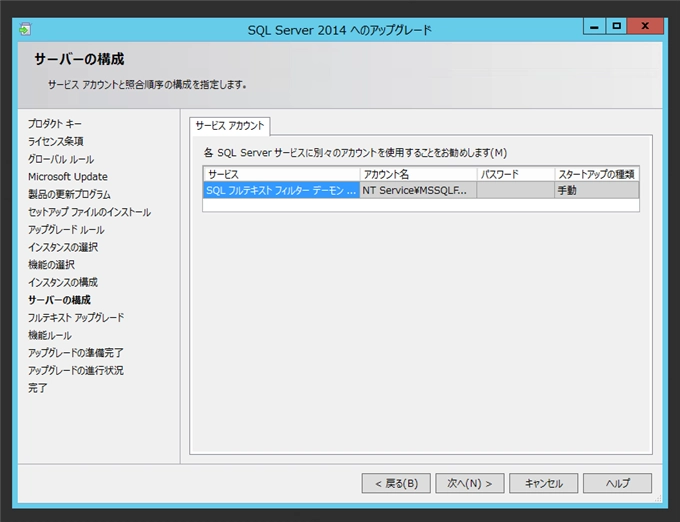
Task: Click アップグレードの進行状況 step in sidebar
Action: click(x=75, y=370)
